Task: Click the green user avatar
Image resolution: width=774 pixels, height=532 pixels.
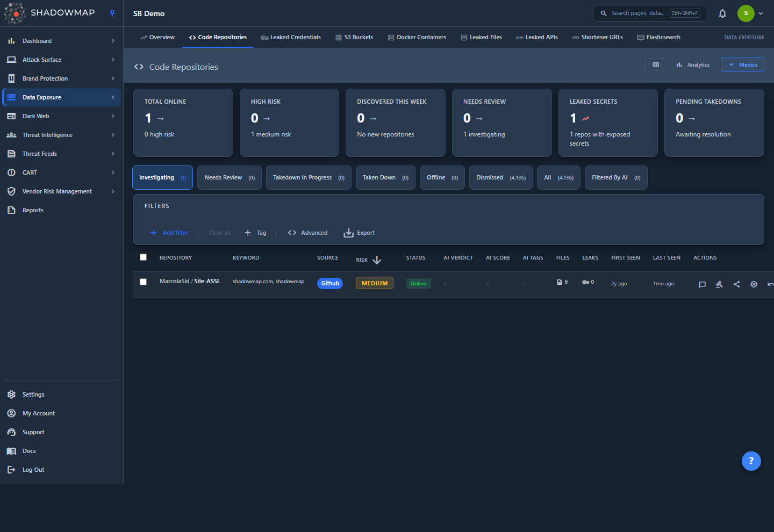Action: pyautogui.click(x=746, y=13)
